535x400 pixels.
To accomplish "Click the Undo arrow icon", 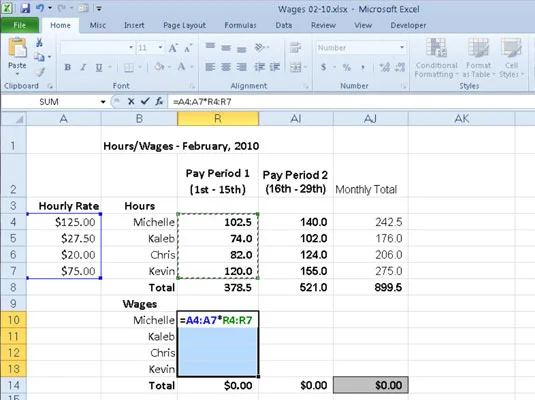I will [x=40, y=8].
